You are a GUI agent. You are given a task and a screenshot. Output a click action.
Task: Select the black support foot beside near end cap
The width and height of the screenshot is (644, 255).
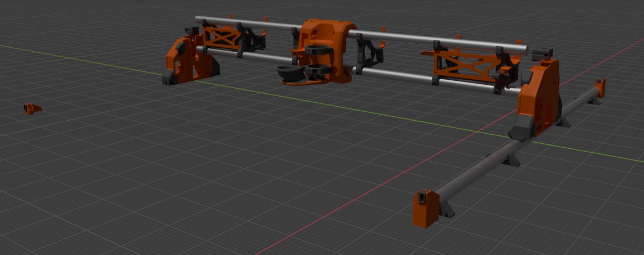(x=447, y=210)
